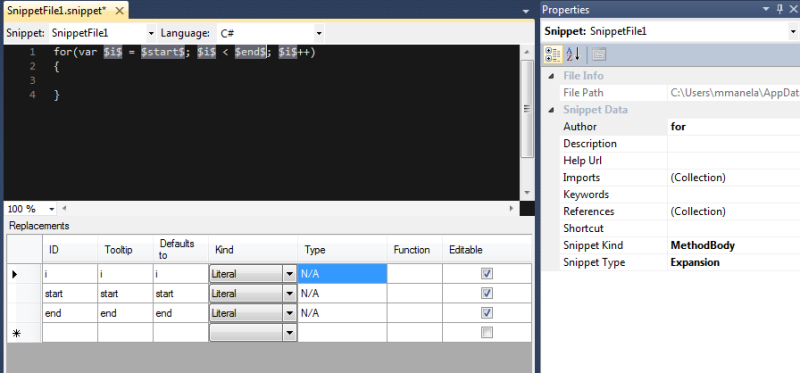800x373 pixels.
Task: Click the Shortcut property value field
Action: [734, 229]
